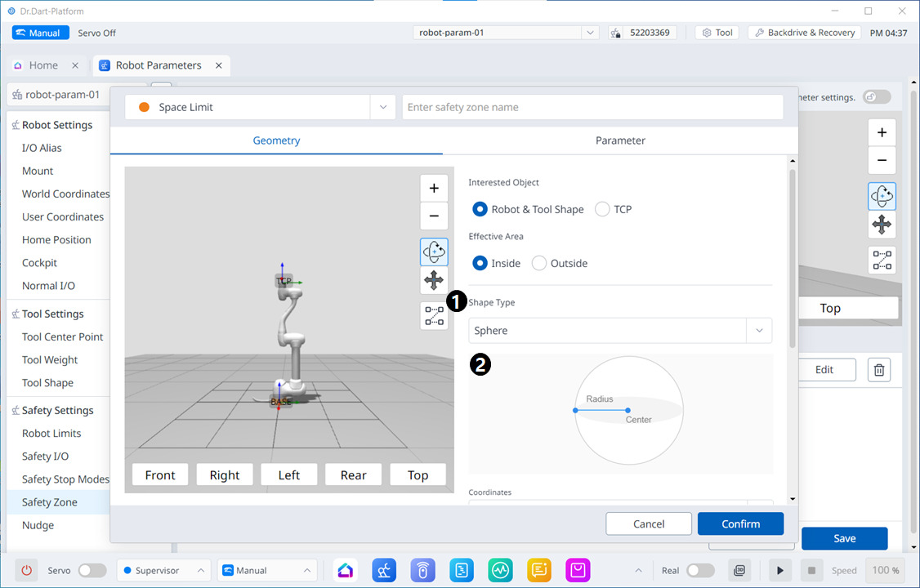Open the Shape Type Sphere dropdown
920x588 pixels.
pos(620,331)
